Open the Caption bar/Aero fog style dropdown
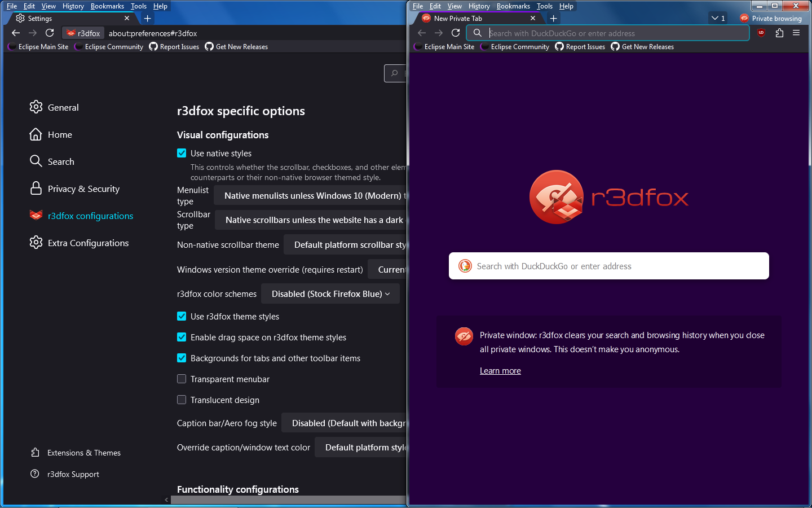Viewport: 812px width, 508px height. click(343, 423)
